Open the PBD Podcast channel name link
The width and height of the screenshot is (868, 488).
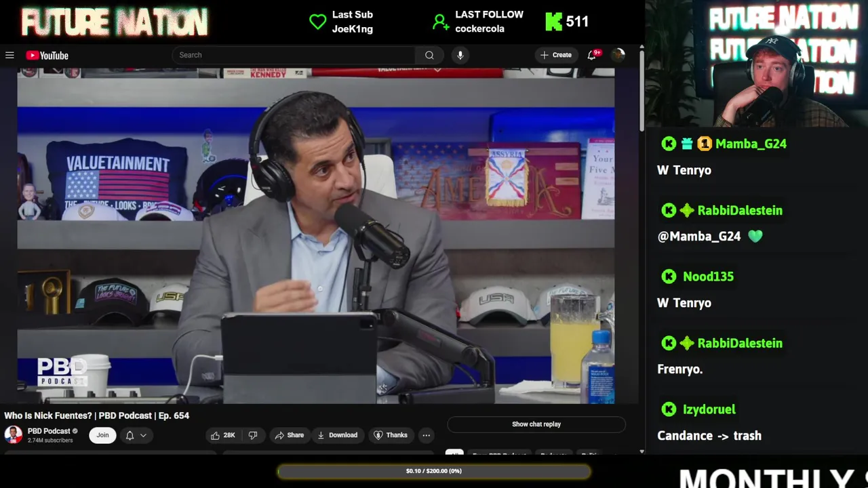(x=49, y=431)
